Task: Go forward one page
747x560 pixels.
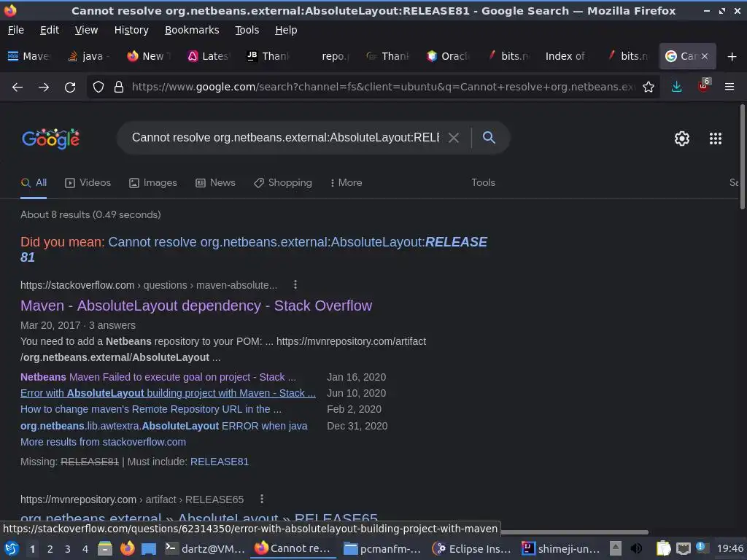Action: 44,87
